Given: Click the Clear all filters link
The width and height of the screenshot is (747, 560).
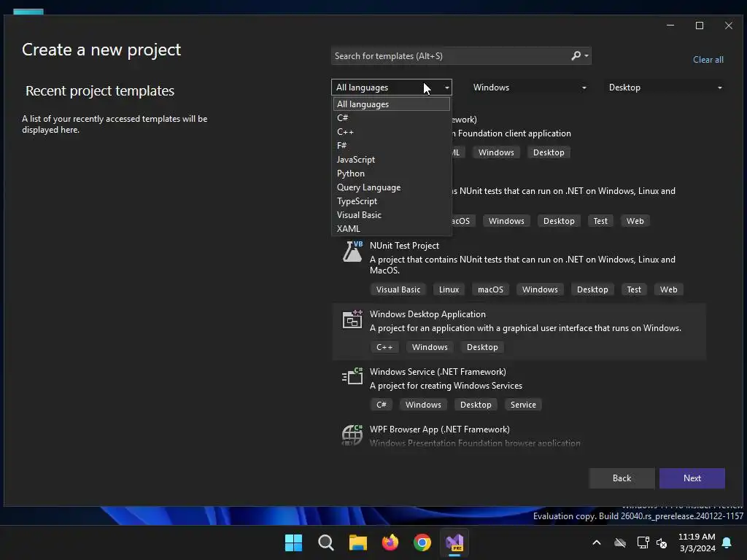Looking at the screenshot, I should [x=708, y=60].
